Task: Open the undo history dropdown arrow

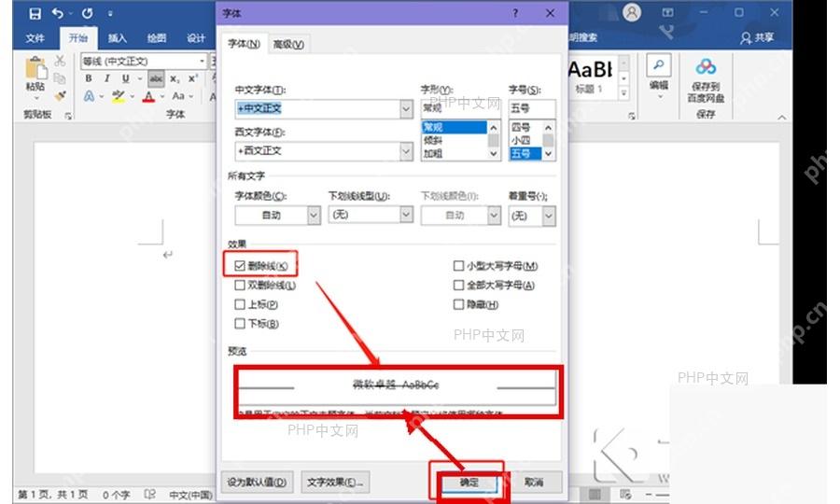Action: (70, 14)
